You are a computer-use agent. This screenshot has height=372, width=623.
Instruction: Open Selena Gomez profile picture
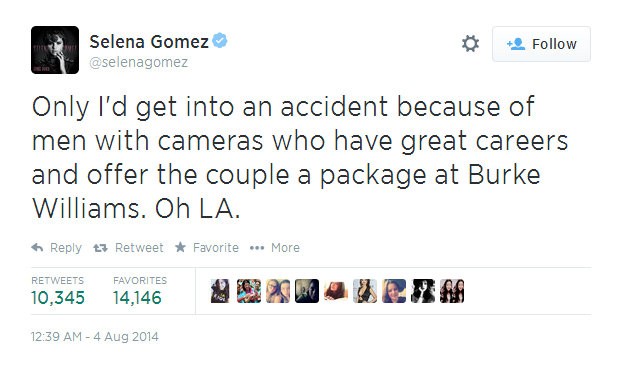55,50
